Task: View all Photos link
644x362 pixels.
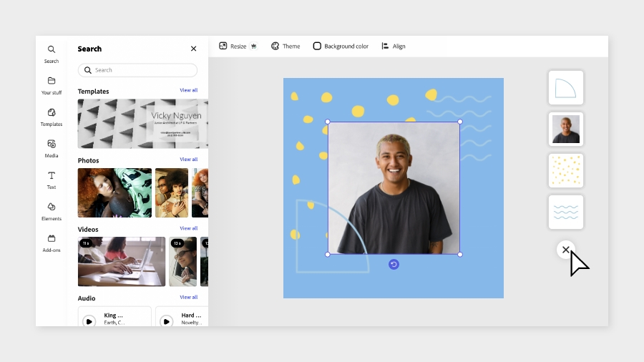Action: (x=188, y=160)
